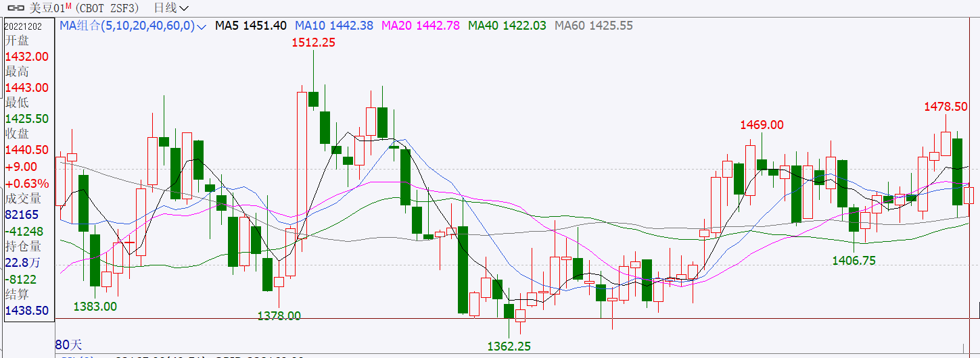This screenshot has height=358, width=980.
Task: Expand the MA组合(5,10,20,40,60,0) indicator dropdown
Action: click(x=202, y=26)
